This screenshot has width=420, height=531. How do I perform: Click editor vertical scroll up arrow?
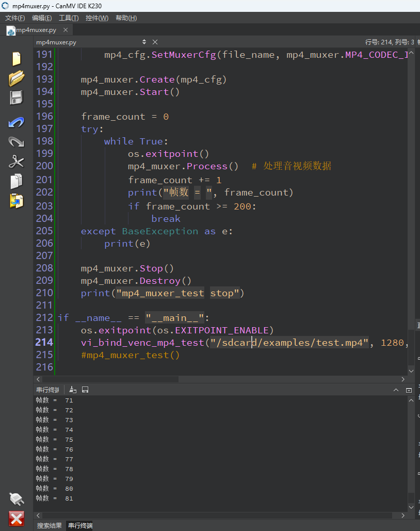pyautogui.click(x=411, y=53)
